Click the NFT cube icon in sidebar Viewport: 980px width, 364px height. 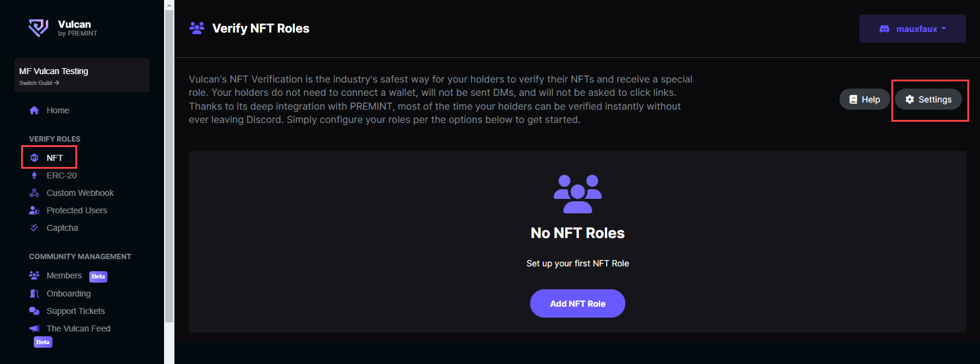click(34, 158)
